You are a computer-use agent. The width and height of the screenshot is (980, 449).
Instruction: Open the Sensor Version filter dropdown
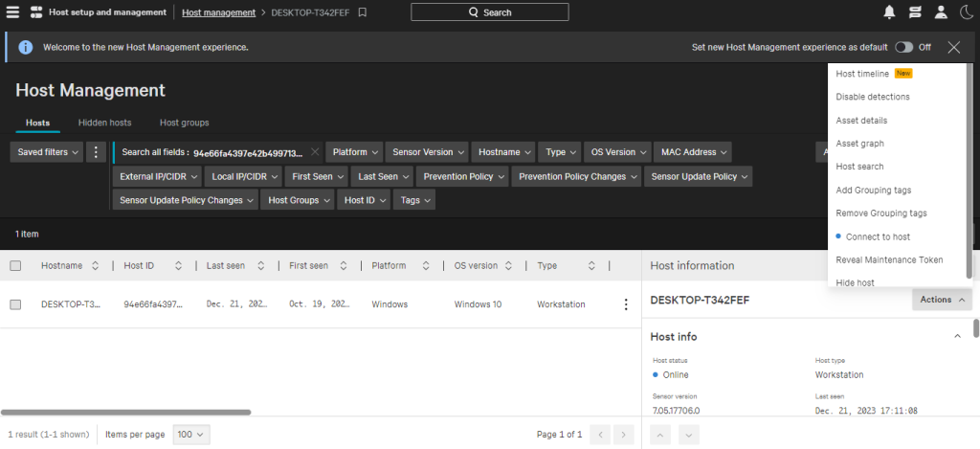point(427,152)
